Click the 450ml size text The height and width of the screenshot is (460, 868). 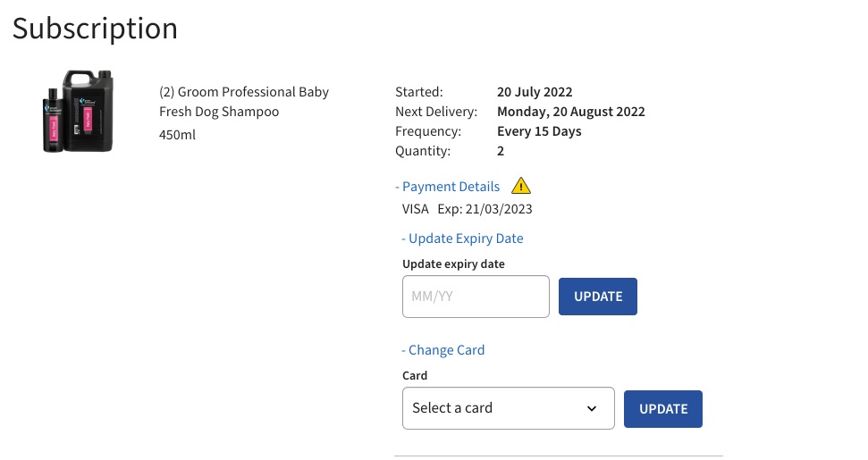177,135
